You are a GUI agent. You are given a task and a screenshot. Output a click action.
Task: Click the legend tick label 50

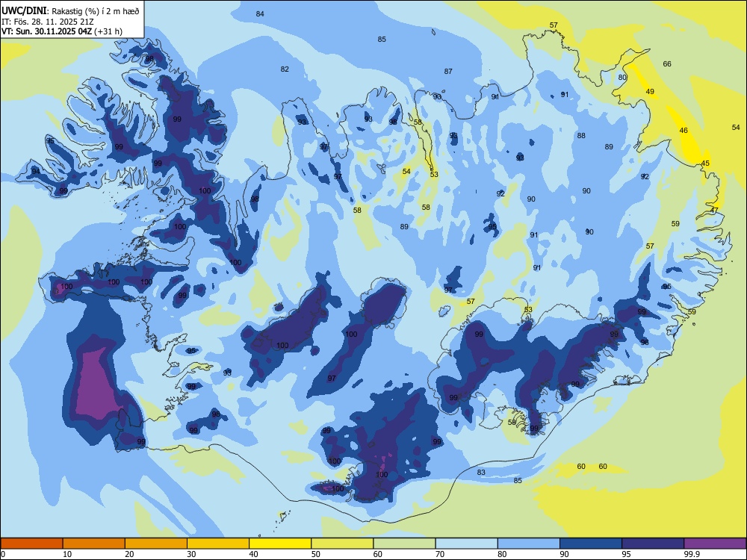pyautogui.click(x=316, y=554)
